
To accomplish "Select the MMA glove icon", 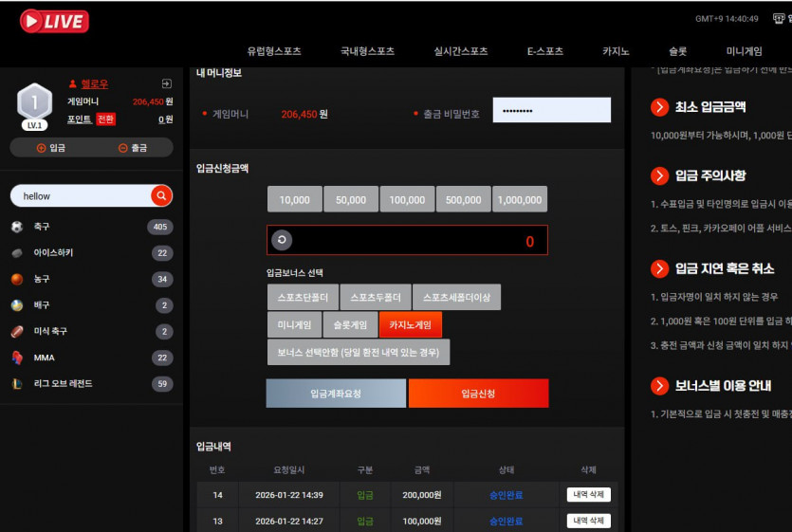I will 17,358.
